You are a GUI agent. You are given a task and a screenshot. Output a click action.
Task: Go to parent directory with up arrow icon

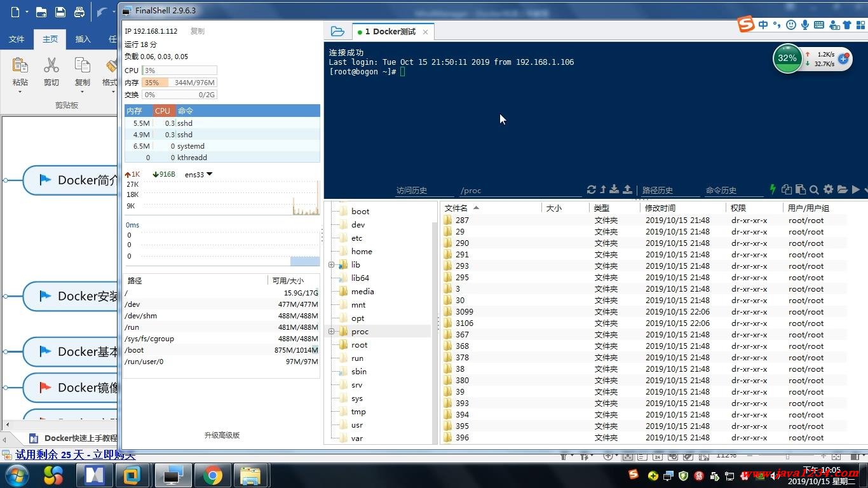602,189
